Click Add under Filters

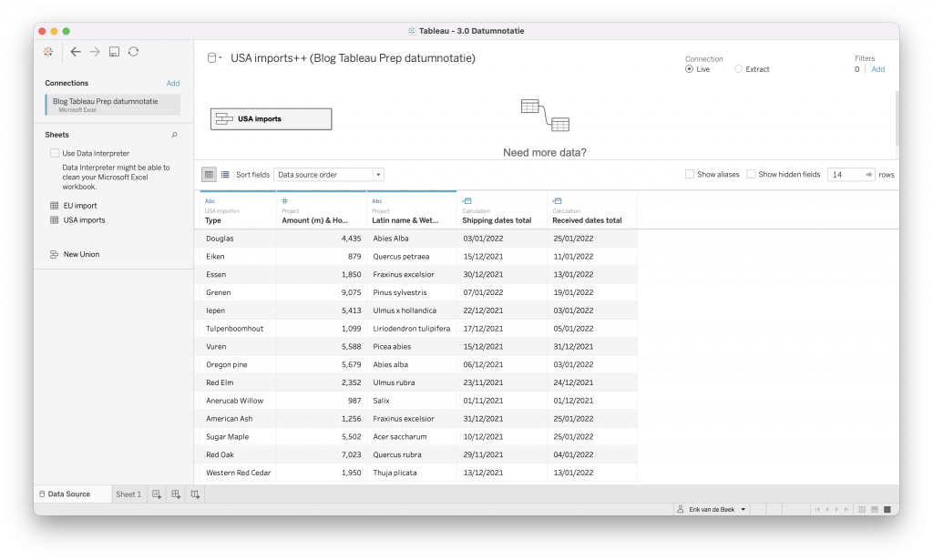point(877,69)
